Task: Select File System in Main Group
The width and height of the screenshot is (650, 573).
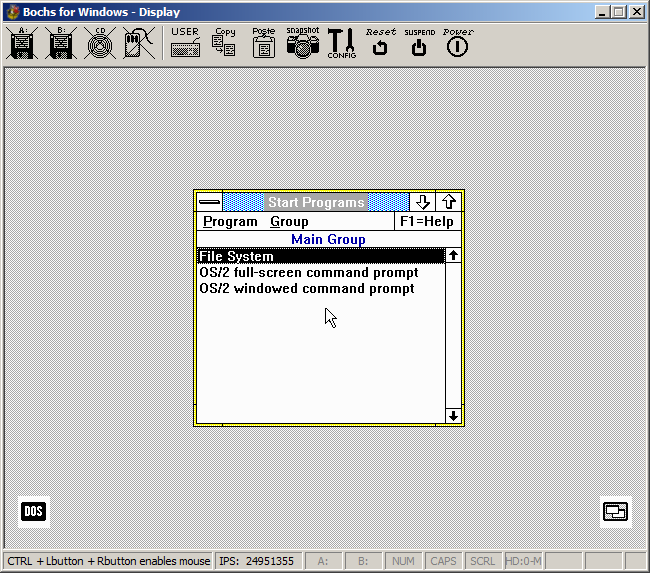Action: click(x=320, y=256)
